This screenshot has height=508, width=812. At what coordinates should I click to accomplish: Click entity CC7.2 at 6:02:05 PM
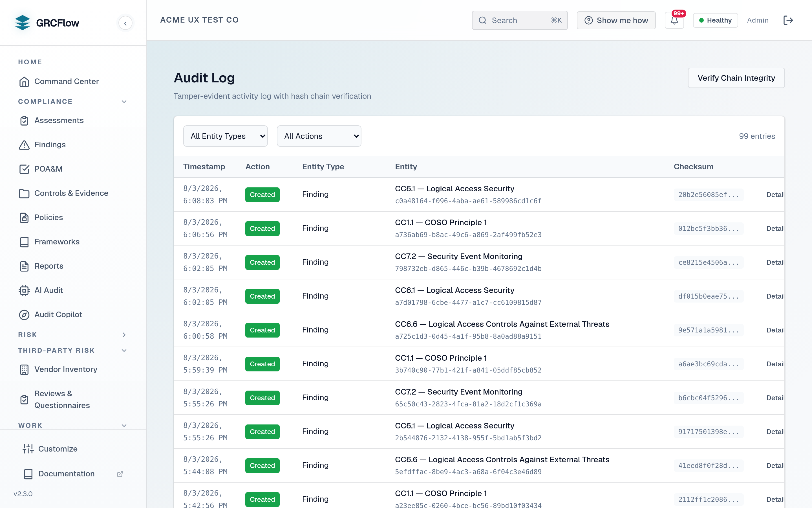point(459,256)
